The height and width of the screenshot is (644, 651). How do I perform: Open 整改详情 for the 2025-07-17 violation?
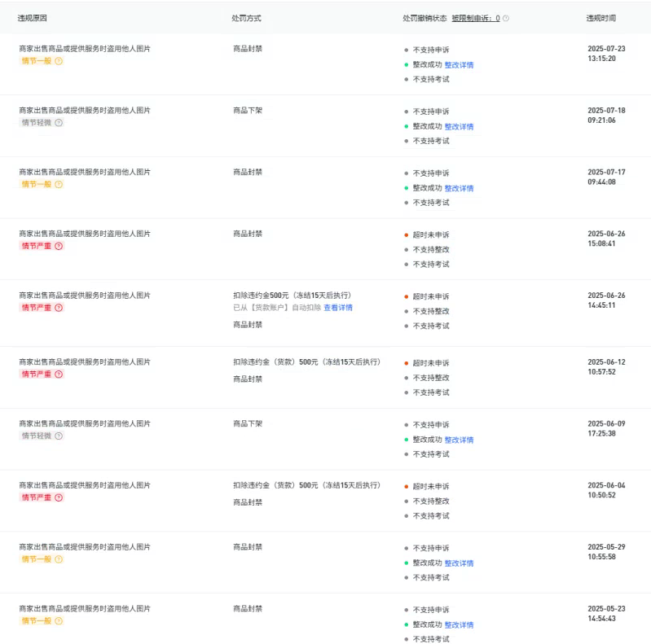pyautogui.click(x=459, y=189)
